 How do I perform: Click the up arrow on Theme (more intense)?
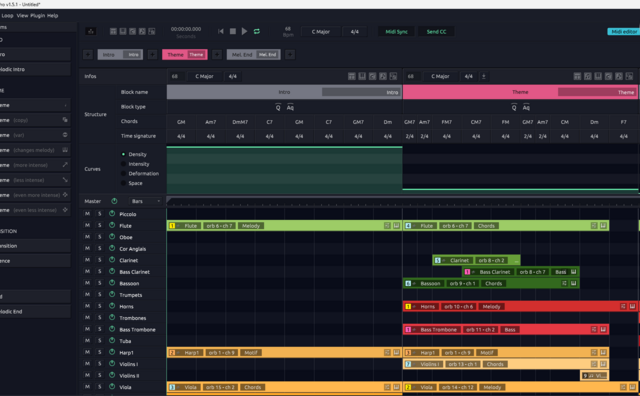pos(65,165)
